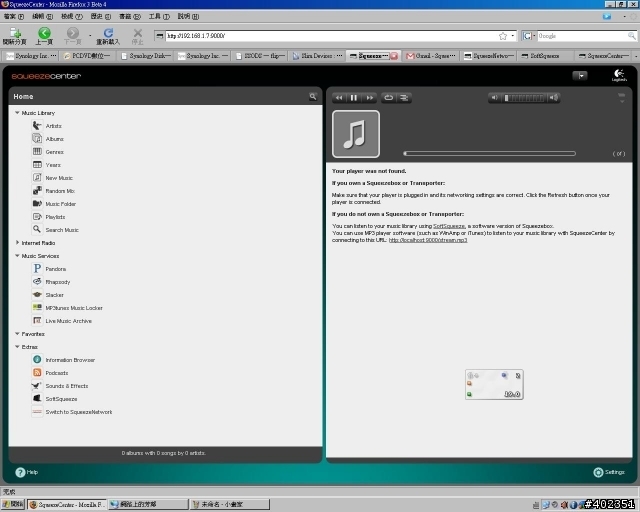
Task: Open the 工具 menu
Action: 159,16
